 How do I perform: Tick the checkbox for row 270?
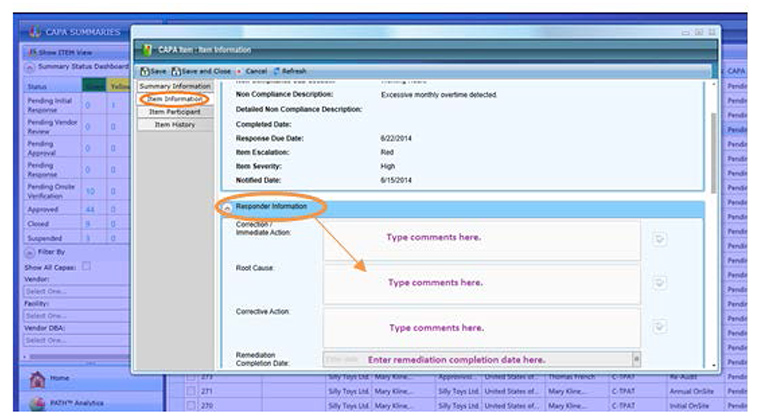coord(191,405)
